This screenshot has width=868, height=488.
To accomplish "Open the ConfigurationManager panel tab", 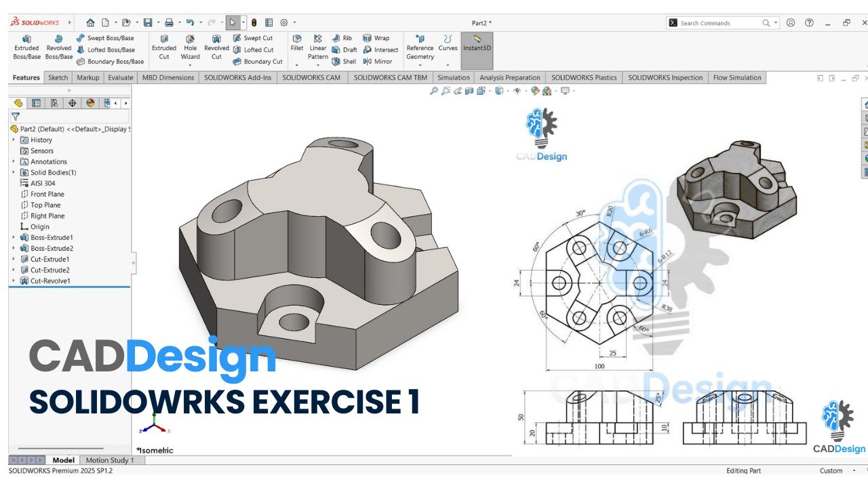I will tap(54, 103).
